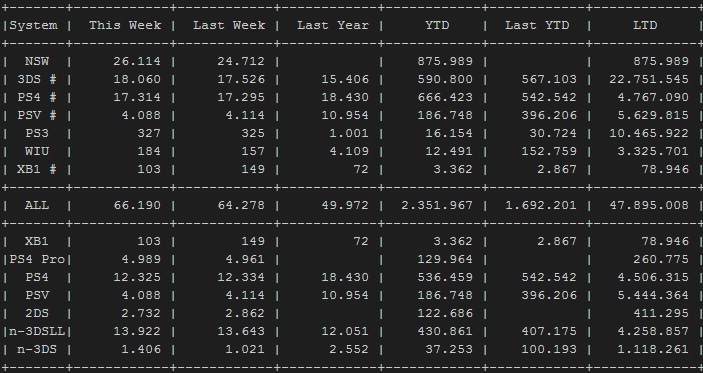Click the PS4 Pro row label
The image size is (703, 373).
37,259
